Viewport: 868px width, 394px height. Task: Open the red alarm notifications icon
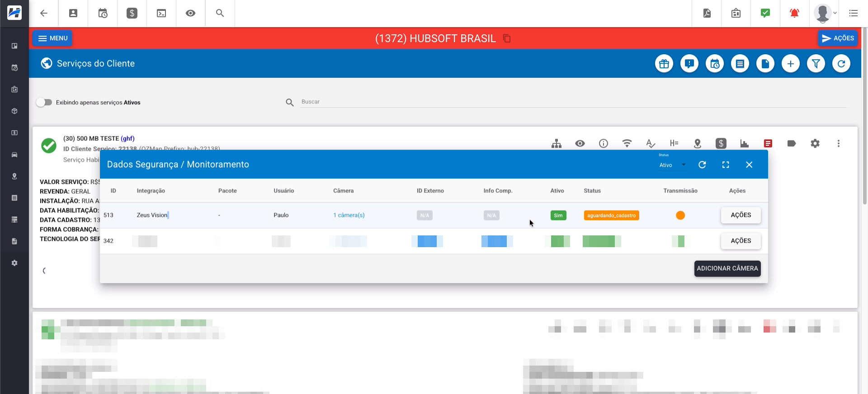[794, 13]
